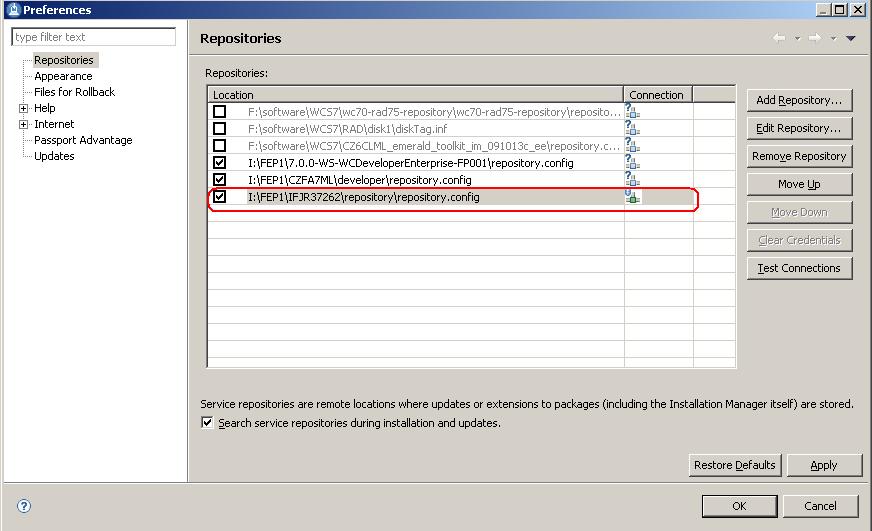The height and width of the screenshot is (531, 872).
Task: Select the Help preferences item
Action: (44, 108)
